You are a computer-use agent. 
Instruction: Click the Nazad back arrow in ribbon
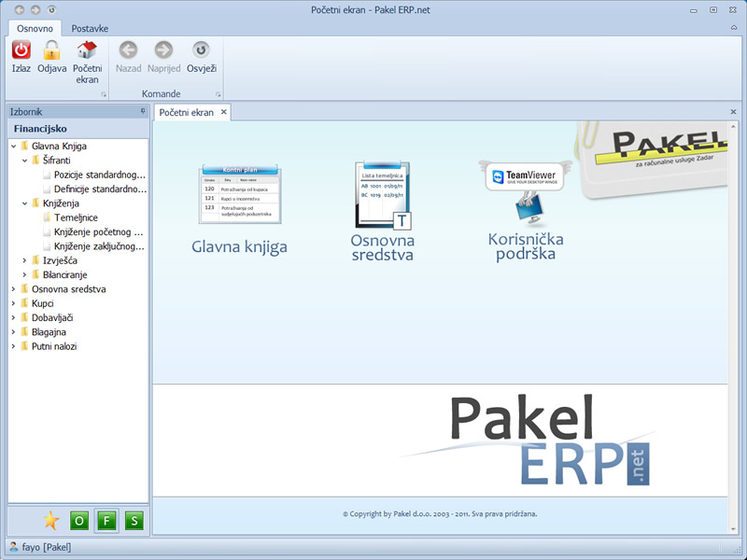coord(128,50)
